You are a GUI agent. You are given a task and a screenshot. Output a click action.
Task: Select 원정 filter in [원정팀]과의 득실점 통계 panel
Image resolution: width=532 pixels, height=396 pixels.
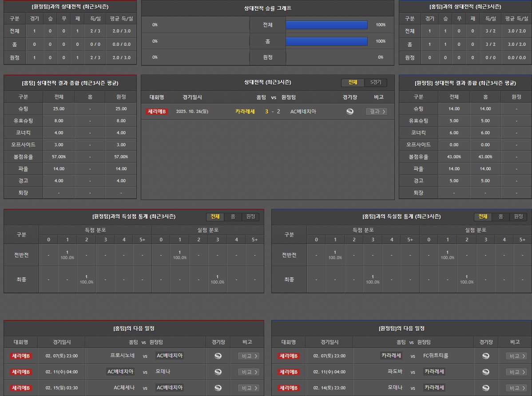(x=250, y=216)
